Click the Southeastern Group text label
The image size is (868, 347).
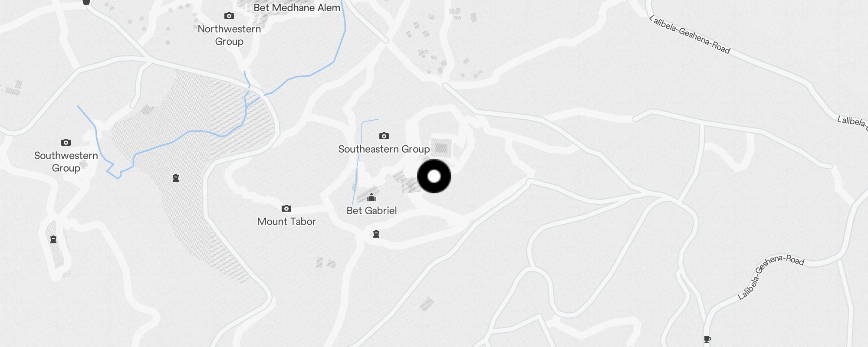pyautogui.click(x=384, y=149)
